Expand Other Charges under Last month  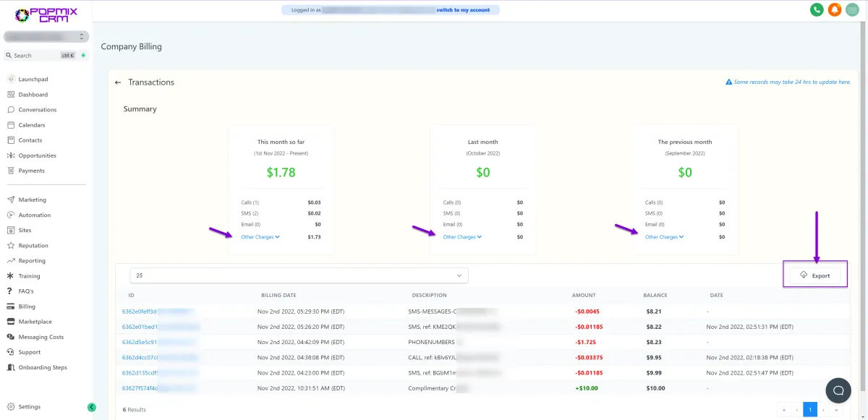point(462,237)
